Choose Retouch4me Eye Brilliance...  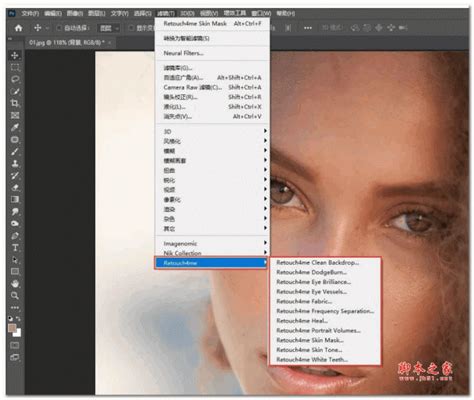tap(325, 282)
